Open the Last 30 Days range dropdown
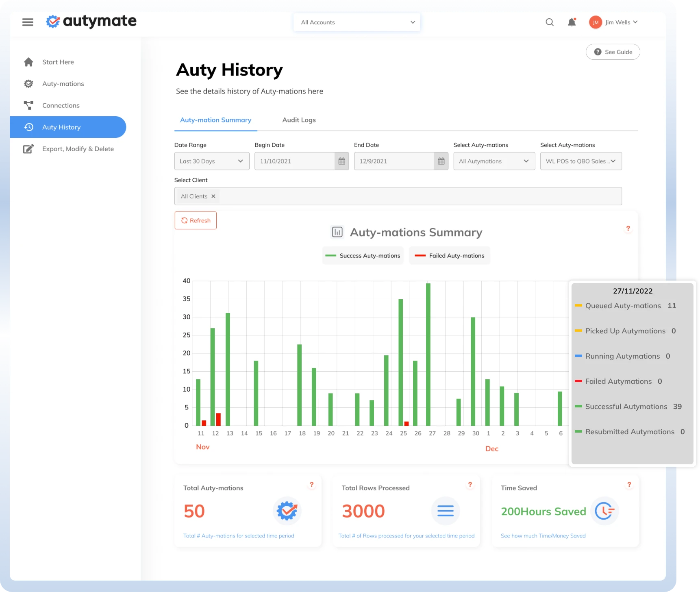The width and height of the screenshot is (700, 592). (x=212, y=161)
